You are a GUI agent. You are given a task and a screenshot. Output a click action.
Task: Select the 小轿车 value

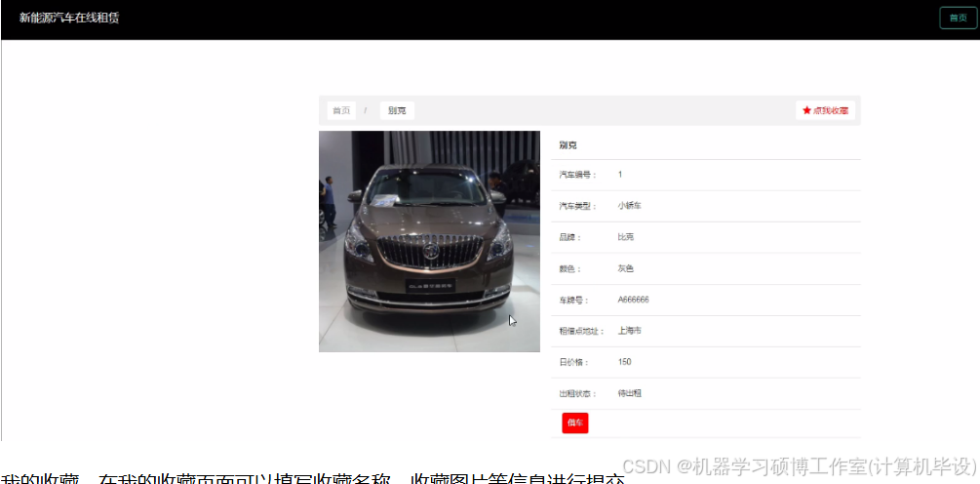click(x=629, y=206)
